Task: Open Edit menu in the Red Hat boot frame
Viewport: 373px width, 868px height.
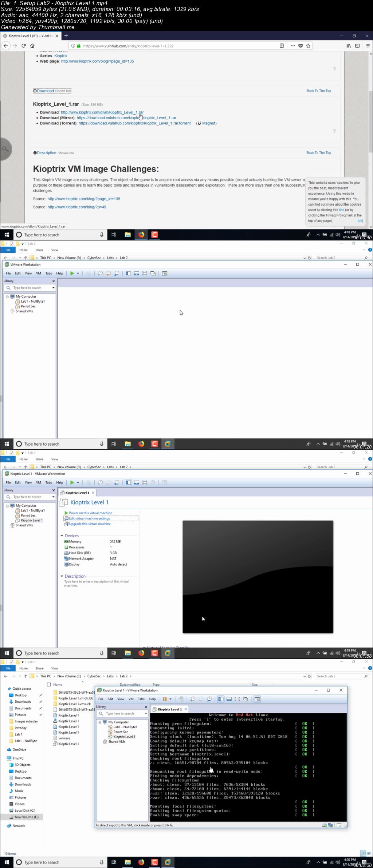Action: (110, 699)
